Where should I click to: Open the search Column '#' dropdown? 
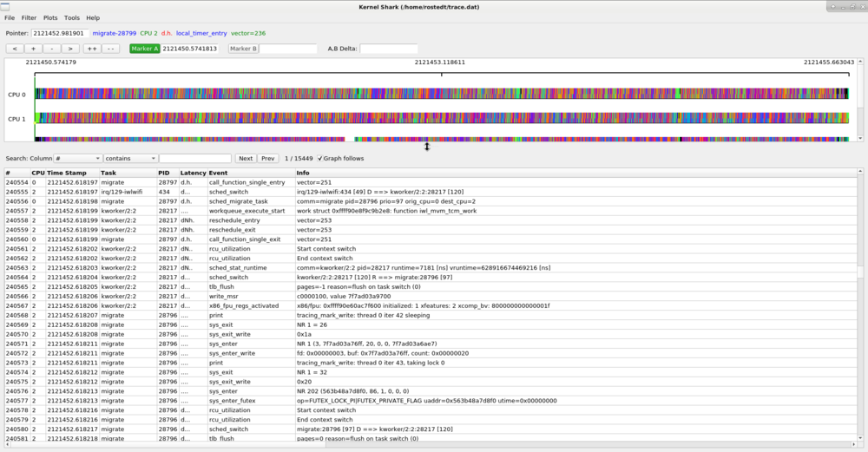click(x=77, y=158)
